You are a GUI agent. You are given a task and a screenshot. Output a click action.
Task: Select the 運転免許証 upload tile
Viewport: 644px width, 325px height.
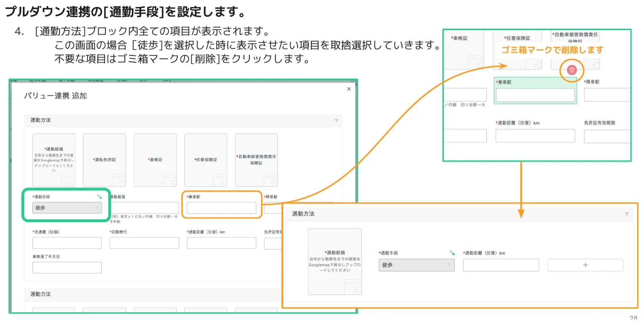(105, 160)
